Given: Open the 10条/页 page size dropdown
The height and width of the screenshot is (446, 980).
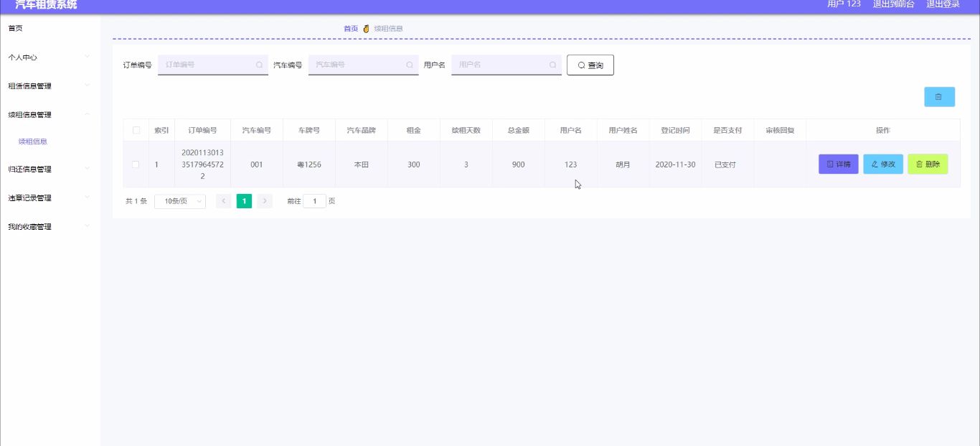Looking at the screenshot, I should pos(180,202).
